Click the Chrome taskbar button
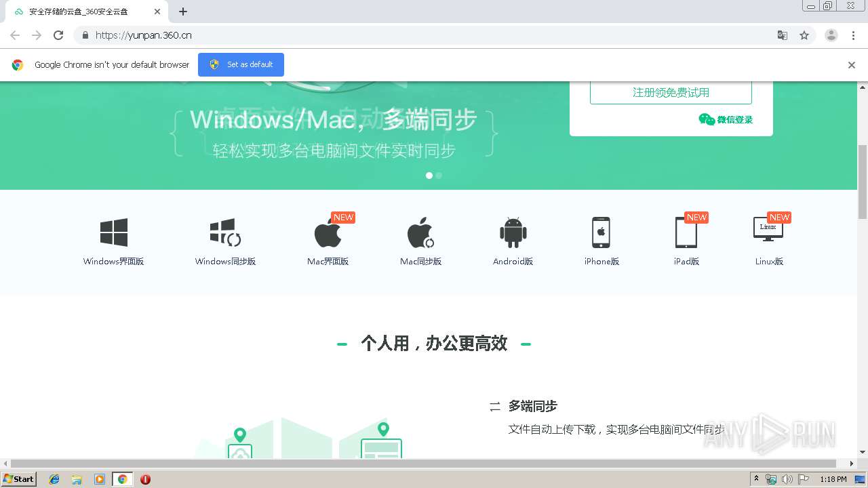Viewport: 868px width, 488px height. coord(123,479)
